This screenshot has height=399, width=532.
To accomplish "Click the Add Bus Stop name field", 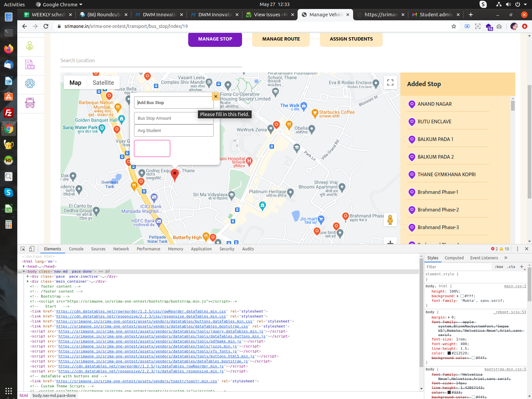I will (x=174, y=102).
